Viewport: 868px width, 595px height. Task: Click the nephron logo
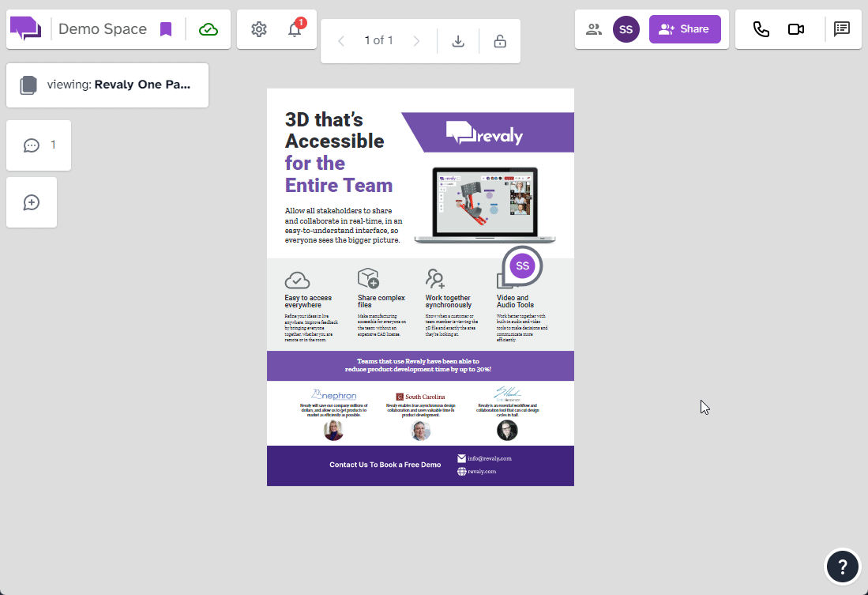point(334,394)
